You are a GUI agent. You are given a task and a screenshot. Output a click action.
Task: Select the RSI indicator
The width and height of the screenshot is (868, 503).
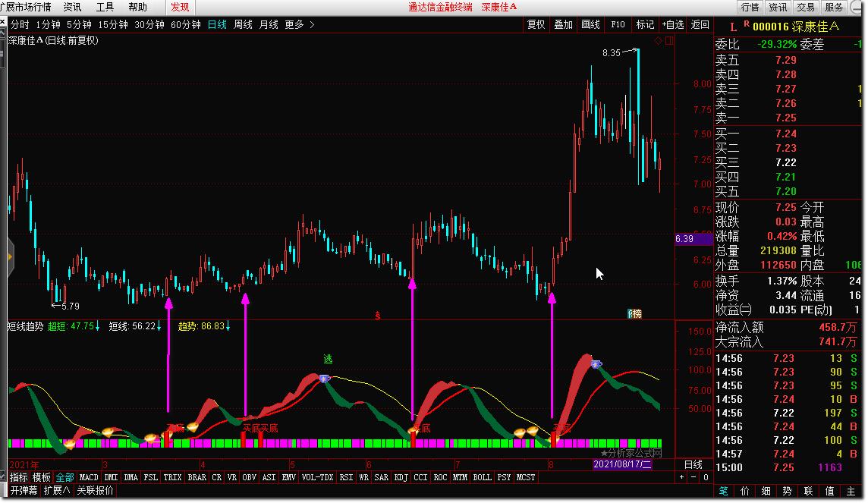point(346,477)
